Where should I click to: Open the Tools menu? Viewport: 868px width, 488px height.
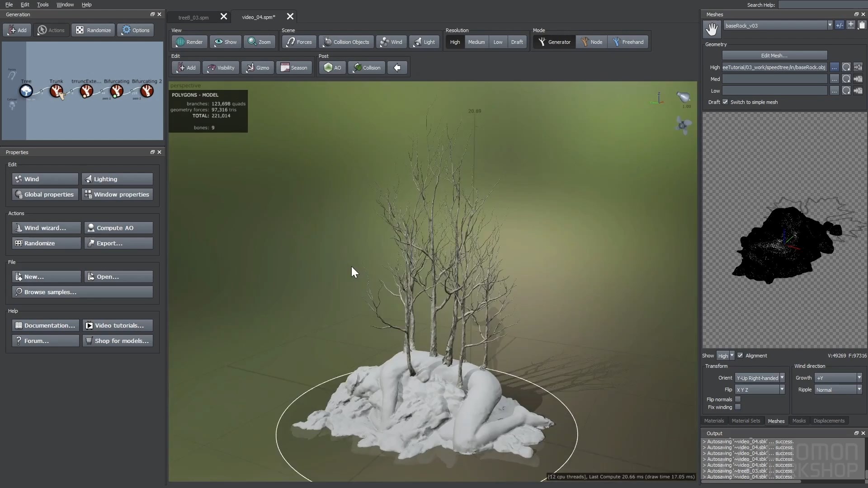point(42,5)
